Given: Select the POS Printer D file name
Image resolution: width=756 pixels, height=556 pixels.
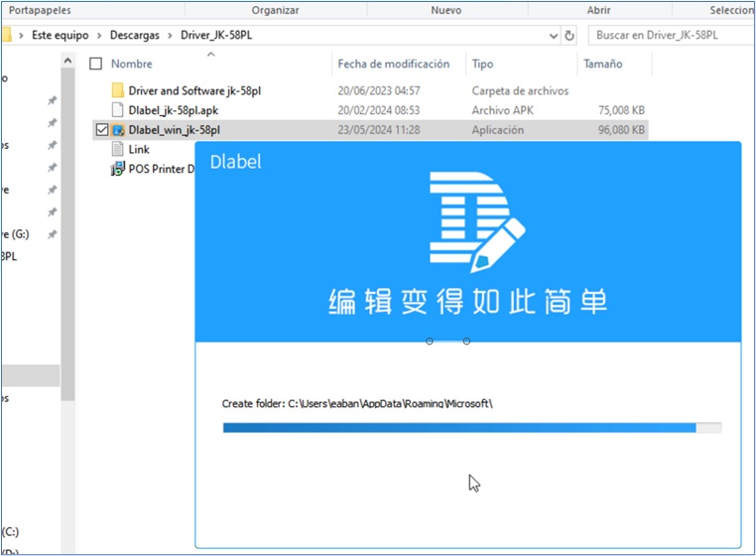Looking at the screenshot, I should tap(162, 169).
